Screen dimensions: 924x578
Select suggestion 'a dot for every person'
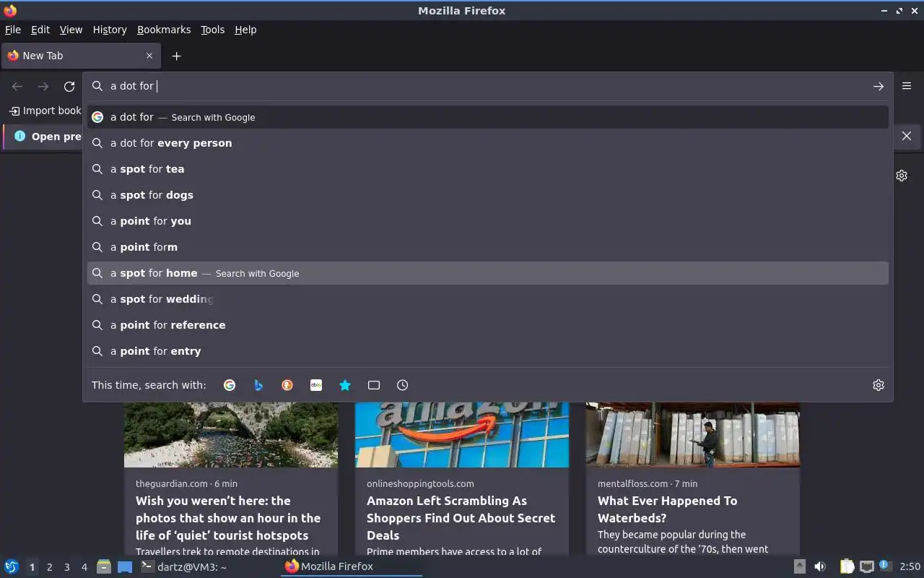click(488, 143)
